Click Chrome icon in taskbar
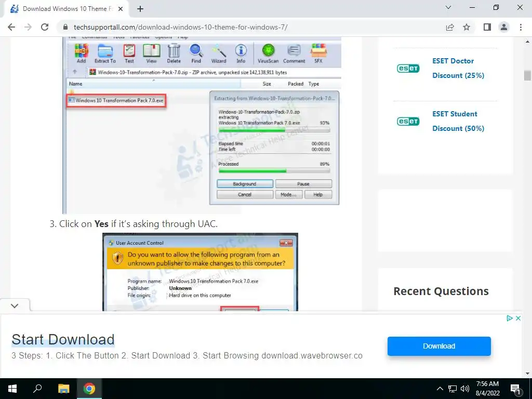Image resolution: width=532 pixels, height=399 pixels. tap(89, 389)
